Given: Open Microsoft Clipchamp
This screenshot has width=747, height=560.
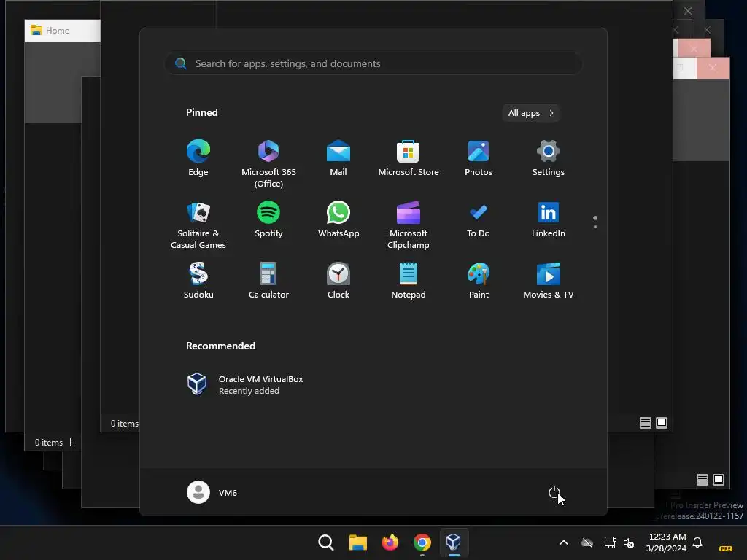Looking at the screenshot, I should 409,225.
